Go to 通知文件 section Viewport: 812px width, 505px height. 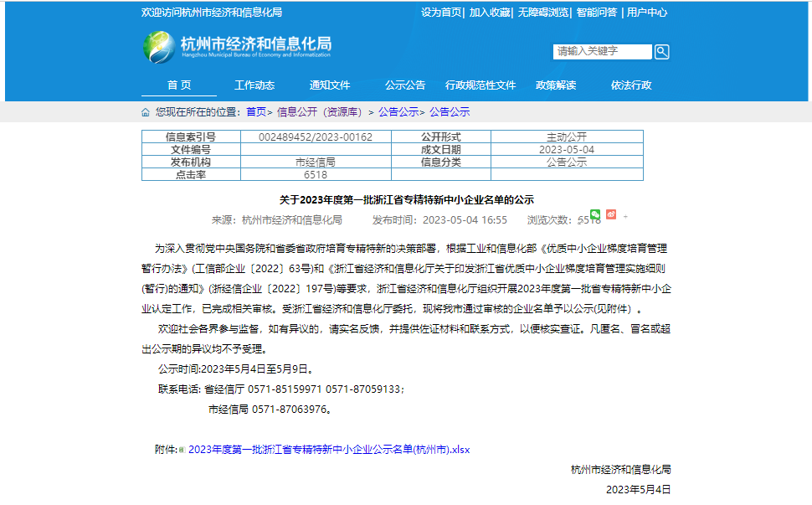330,85
